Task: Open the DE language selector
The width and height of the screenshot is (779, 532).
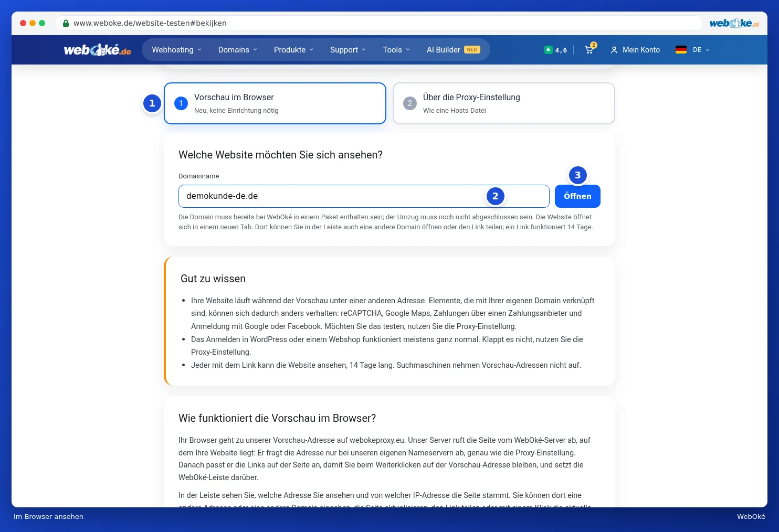Action: pos(701,50)
